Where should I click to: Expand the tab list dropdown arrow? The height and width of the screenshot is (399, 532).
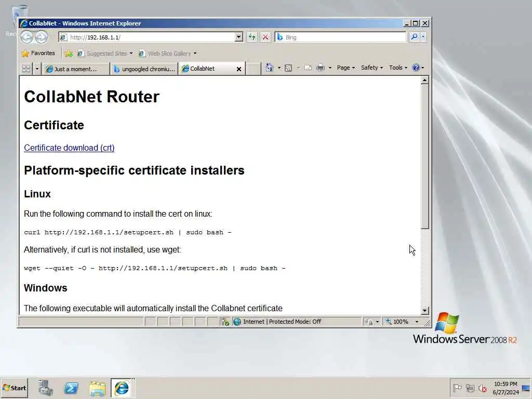tap(37, 69)
